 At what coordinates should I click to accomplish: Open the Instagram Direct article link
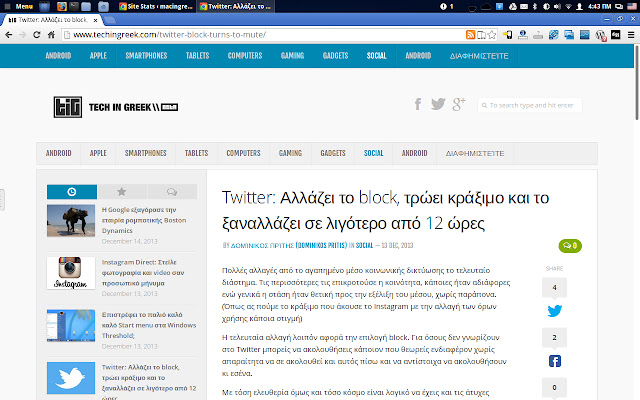tap(143, 272)
